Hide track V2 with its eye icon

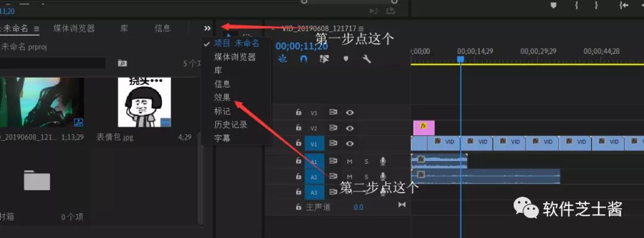pos(349,128)
